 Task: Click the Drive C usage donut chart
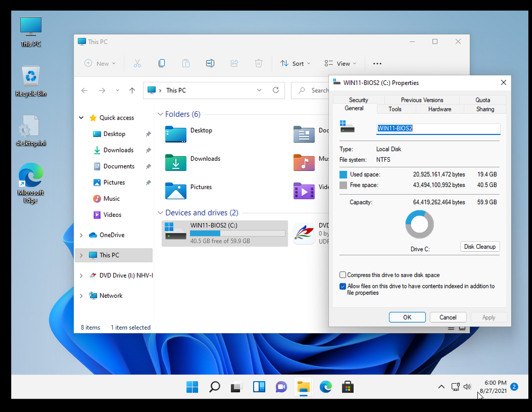(x=419, y=224)
